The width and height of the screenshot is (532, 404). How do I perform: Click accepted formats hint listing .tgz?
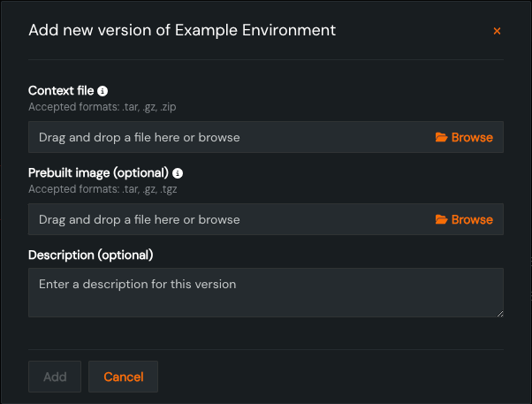[x=108, y=189]
